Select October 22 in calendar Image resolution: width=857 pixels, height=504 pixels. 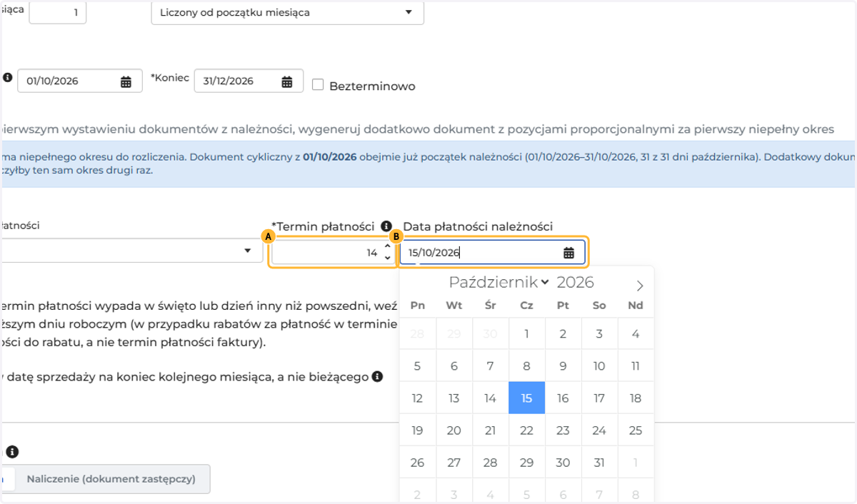(526, 430)
